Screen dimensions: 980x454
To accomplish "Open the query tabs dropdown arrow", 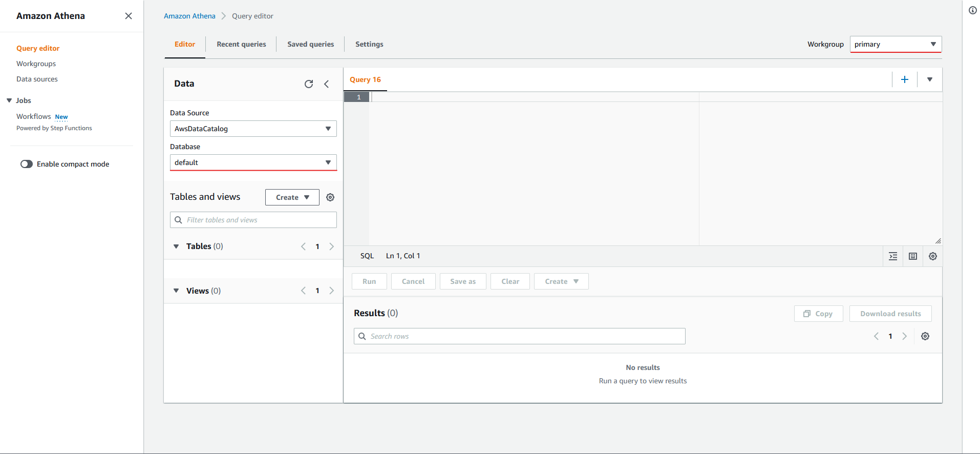I will pyautogui.click(x=930, y=79).
